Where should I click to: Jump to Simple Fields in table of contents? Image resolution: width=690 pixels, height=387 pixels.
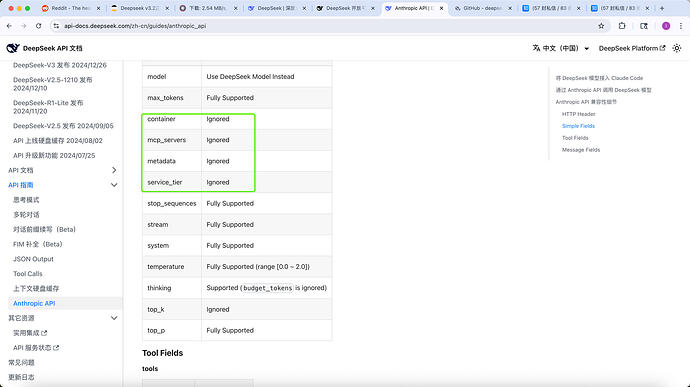[578, 126]
